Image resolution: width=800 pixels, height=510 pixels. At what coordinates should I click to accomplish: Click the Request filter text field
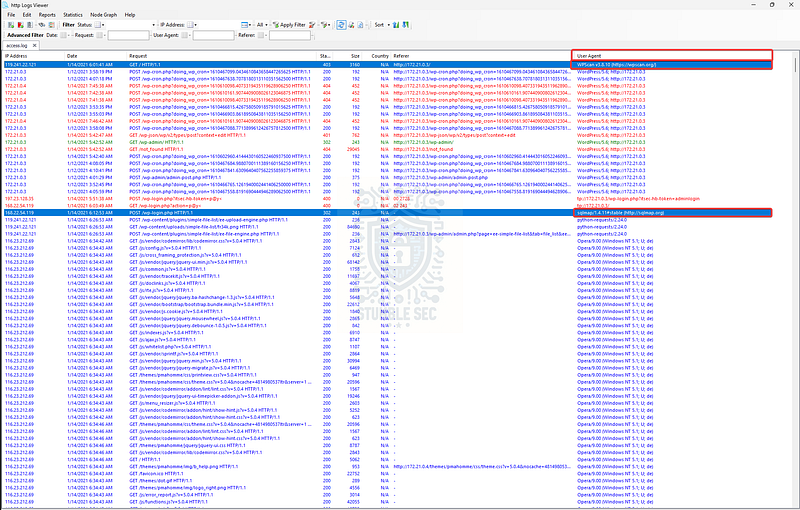point(128,35)
